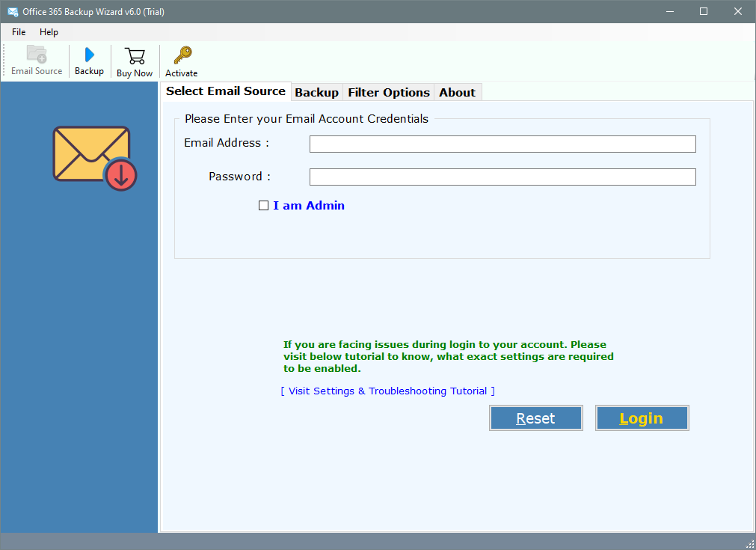Click the Email Source folder icon
The width and height of the screenshot is (756, 550).
coord(37,55)
